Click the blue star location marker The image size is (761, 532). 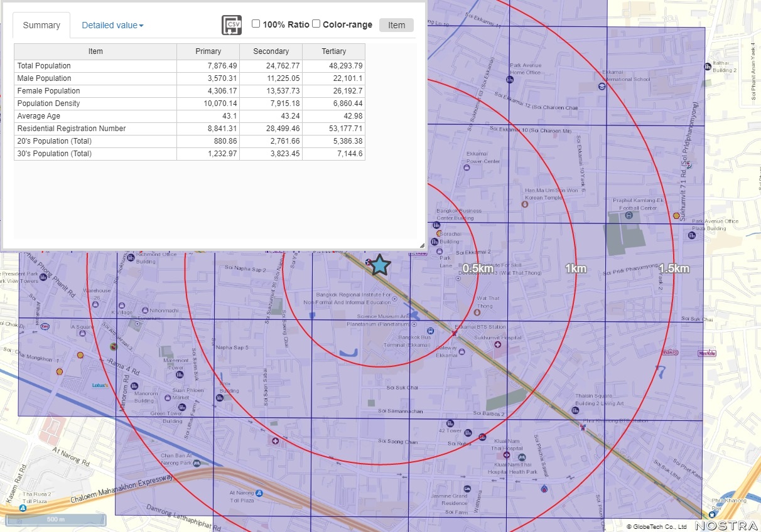click(x=379, y=265)
